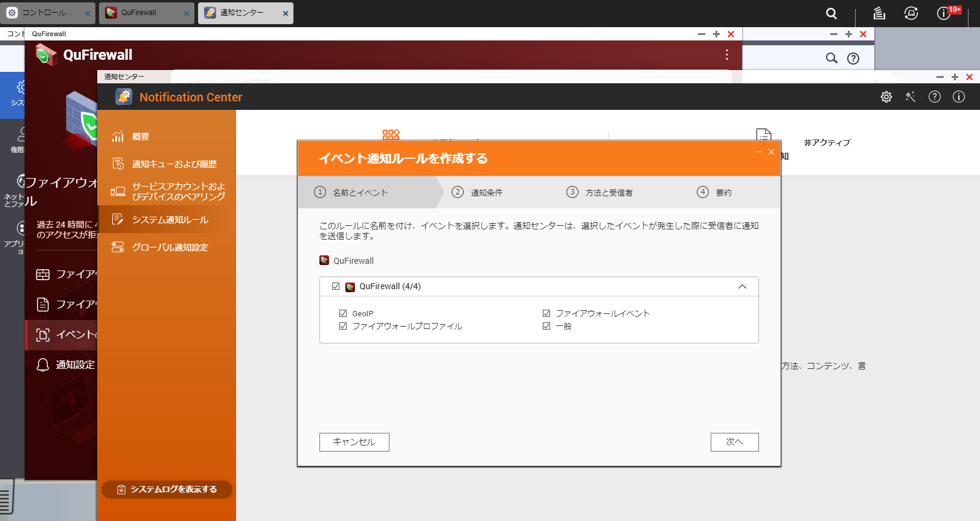980x521 pixels.
Task: Uncheck the 一般 checkbox
Action: [546, 326]
